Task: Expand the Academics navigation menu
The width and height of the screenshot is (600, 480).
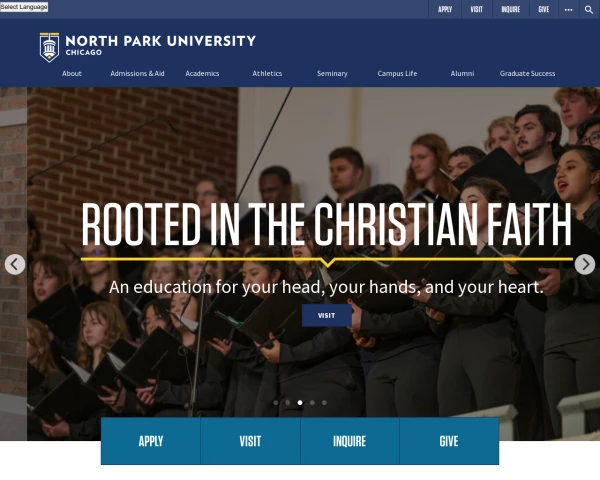Action: (202, 73)
